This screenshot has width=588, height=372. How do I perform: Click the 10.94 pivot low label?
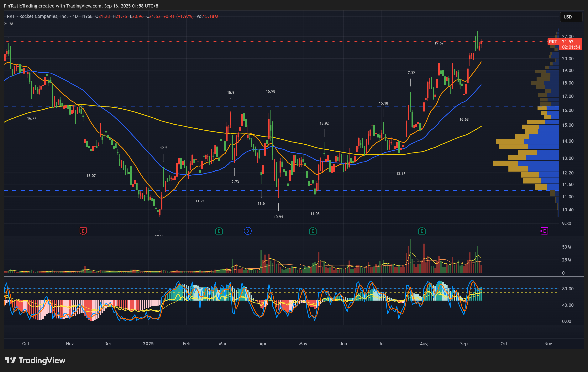[x=278, y=217]
